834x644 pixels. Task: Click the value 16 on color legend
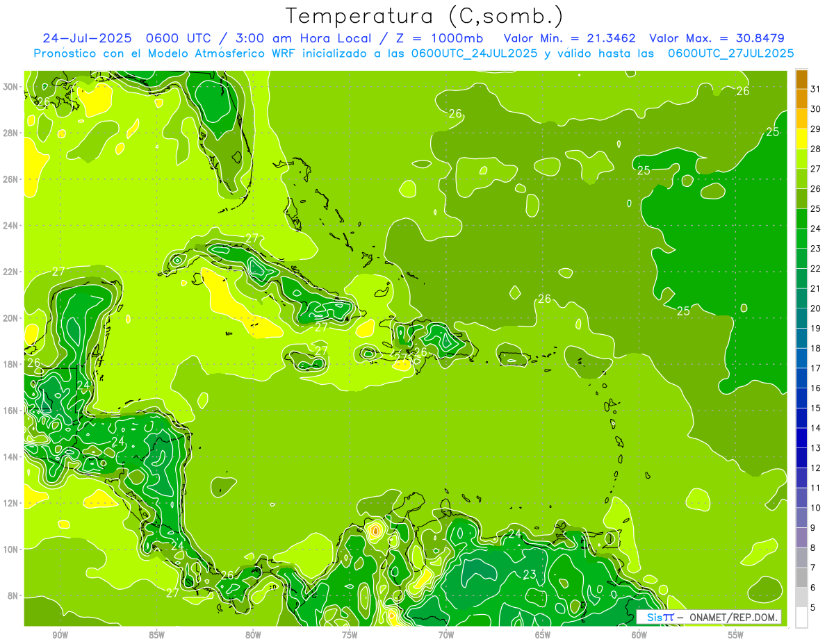816,388
